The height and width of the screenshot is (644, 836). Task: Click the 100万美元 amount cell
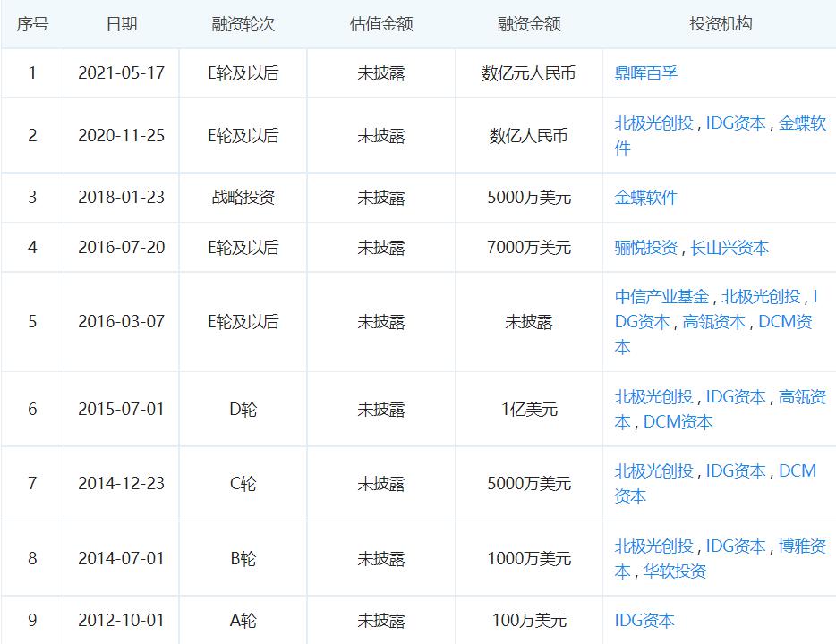(529, 621)
